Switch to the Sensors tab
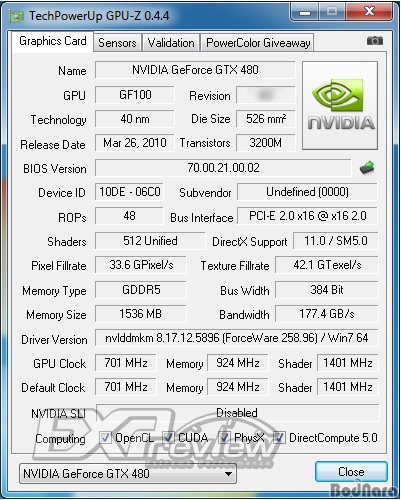401x500 pixels. 117,43
